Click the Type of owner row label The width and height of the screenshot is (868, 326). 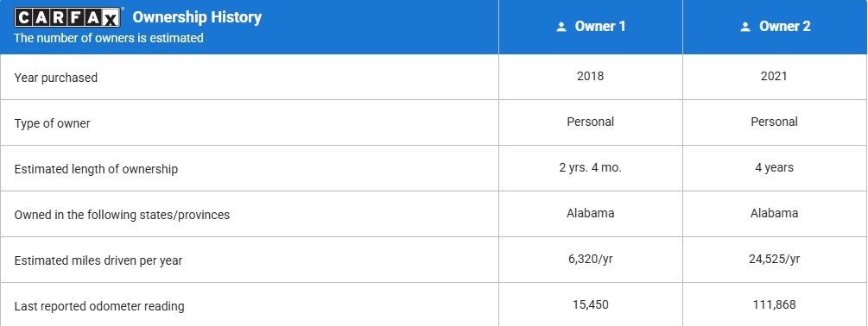pyautogui.click(x=52, y=124)
